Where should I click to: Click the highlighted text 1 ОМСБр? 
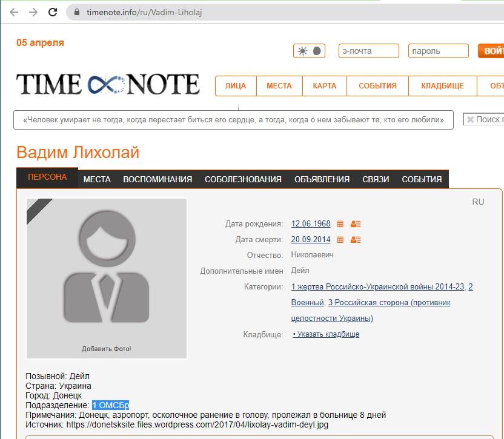click(111, 405)
